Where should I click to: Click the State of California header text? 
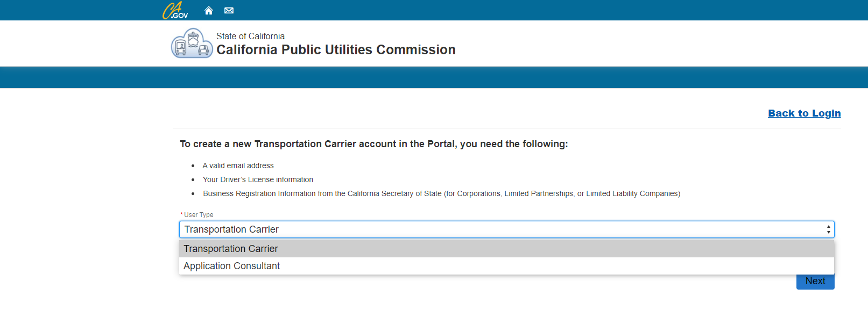250,36
